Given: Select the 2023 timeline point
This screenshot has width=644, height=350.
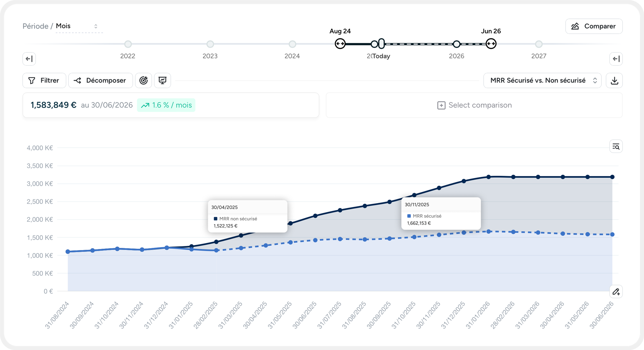Looking at the screenshot, I should (x=210, y=44).
